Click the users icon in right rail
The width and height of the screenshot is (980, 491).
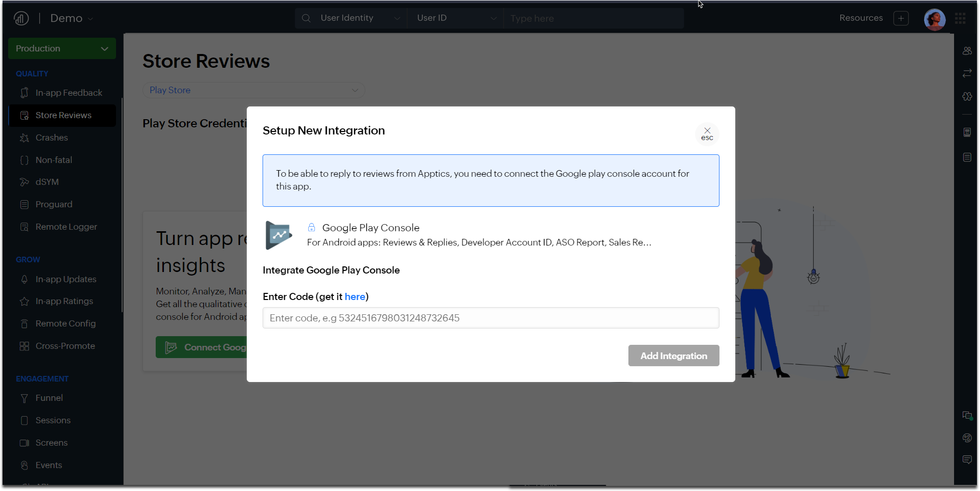click(967, 50)
